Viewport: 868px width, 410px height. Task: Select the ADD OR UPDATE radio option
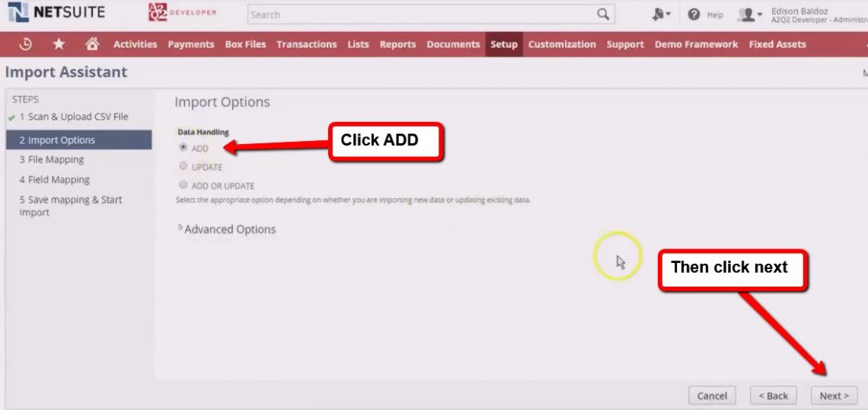pos(183,185)
